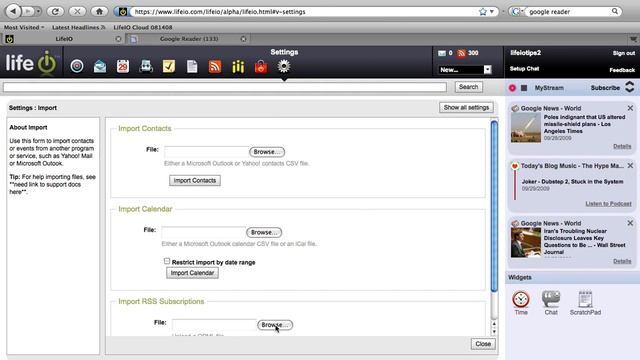Open the dashboard target icon in LifeIO toolbar

click(x=77, y=66)
